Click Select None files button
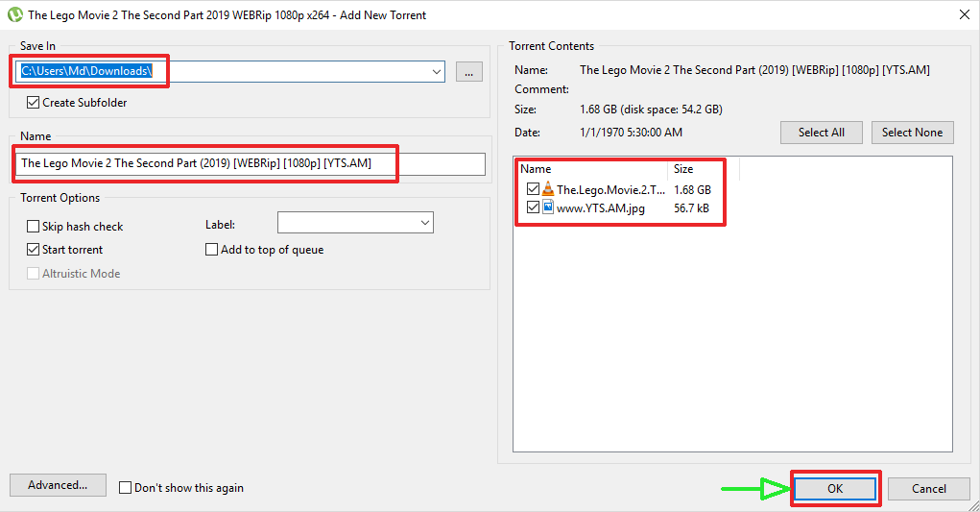Image resolution: width=980 pixels, height=512 pixels. [913, 133]
